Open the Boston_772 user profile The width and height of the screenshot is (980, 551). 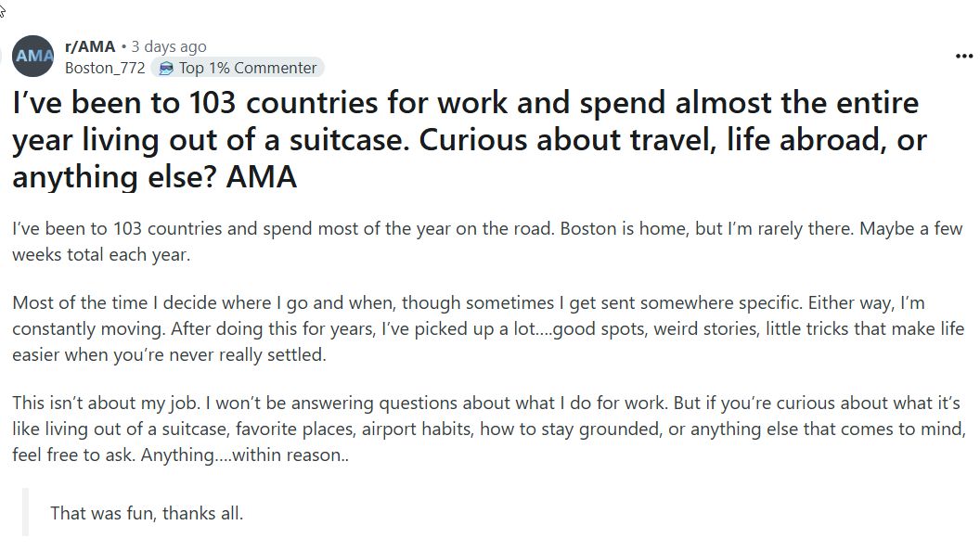[105, 68]
